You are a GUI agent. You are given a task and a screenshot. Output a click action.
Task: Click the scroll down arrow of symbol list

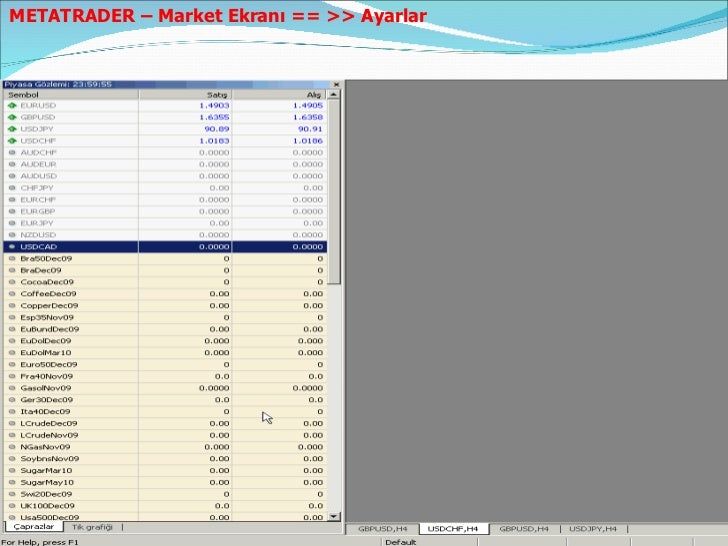click(334, 516)
